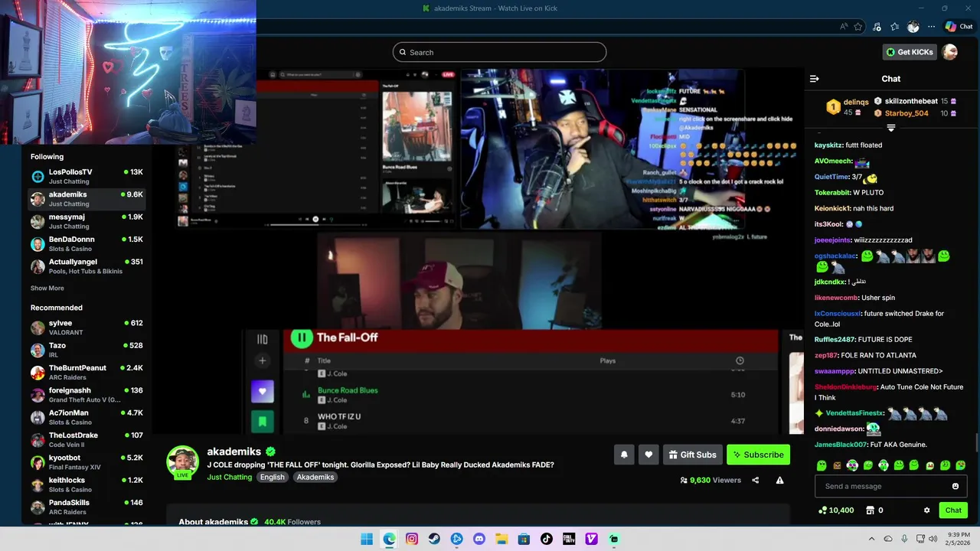Select the English language tag
This screenshot has width=980, height=551.
[x=272, y=477]
